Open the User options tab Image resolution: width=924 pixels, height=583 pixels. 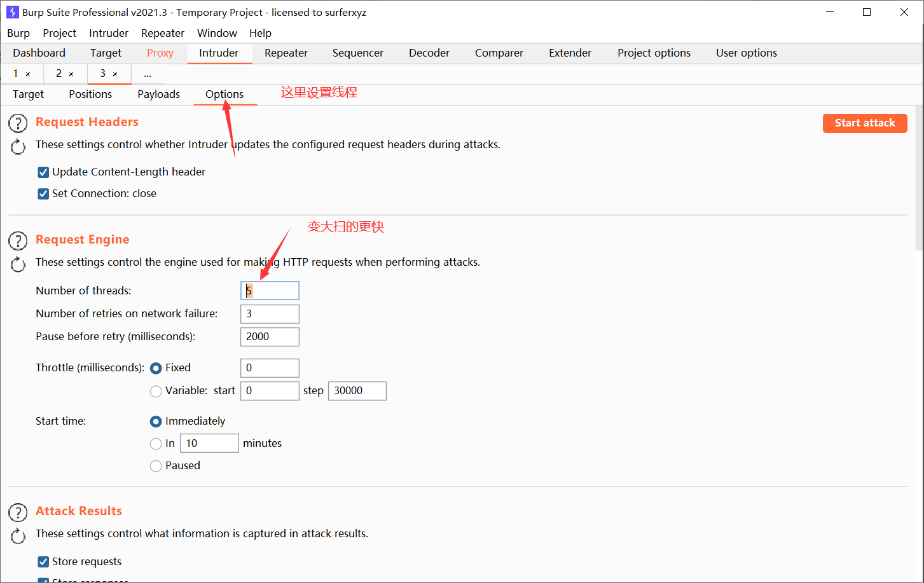pos(747,53)
